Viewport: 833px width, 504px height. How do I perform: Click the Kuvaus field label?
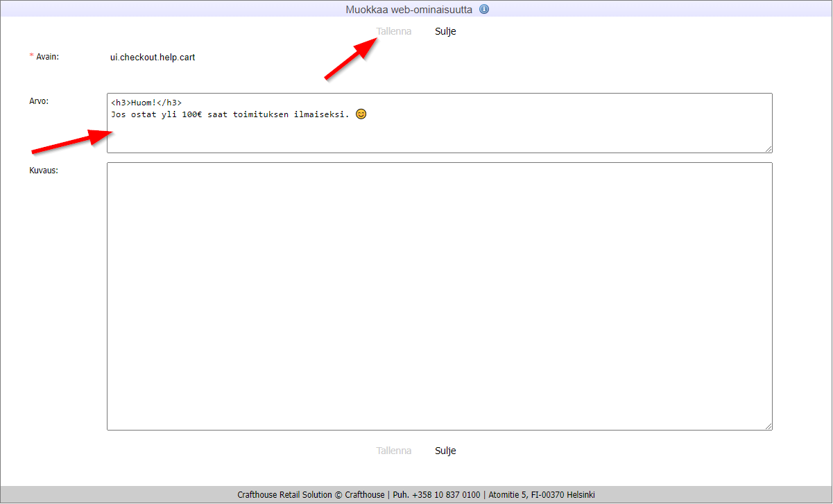pos(43,171)
